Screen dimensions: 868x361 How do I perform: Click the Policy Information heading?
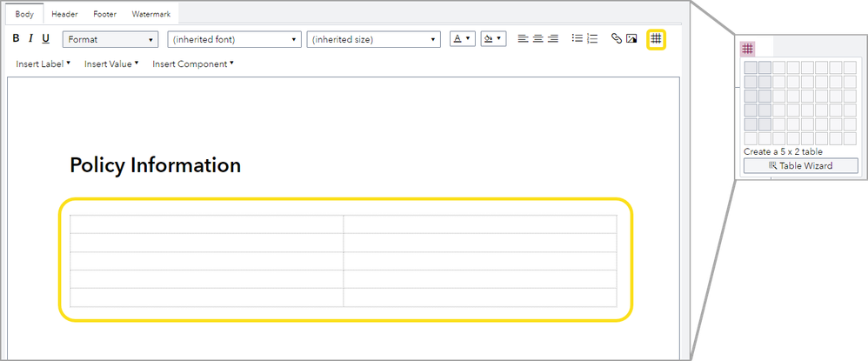click(156, 165)
